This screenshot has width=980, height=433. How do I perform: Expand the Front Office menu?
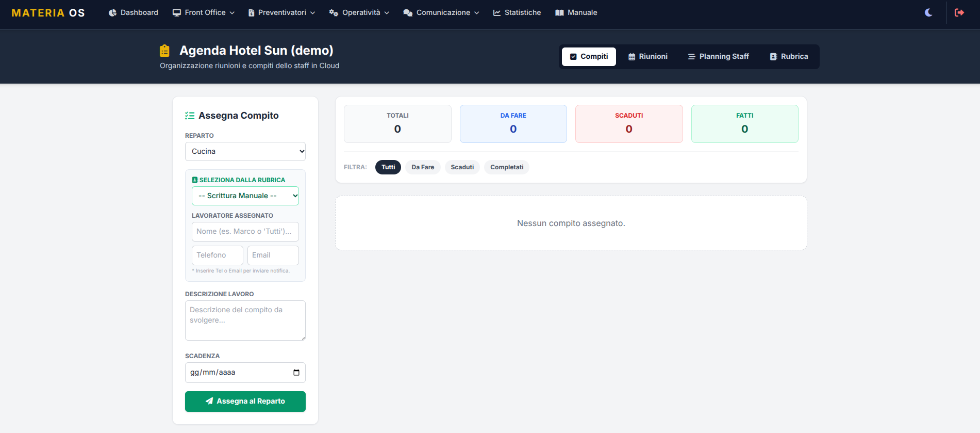click(204, 12)
